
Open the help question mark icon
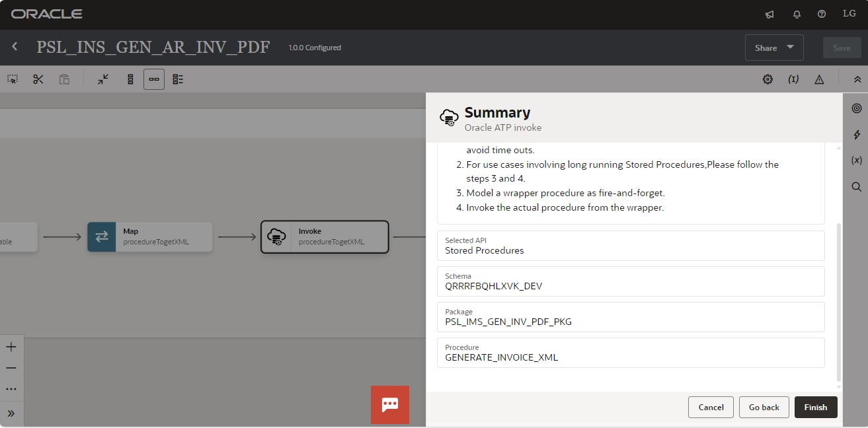[x=822, y=14]
